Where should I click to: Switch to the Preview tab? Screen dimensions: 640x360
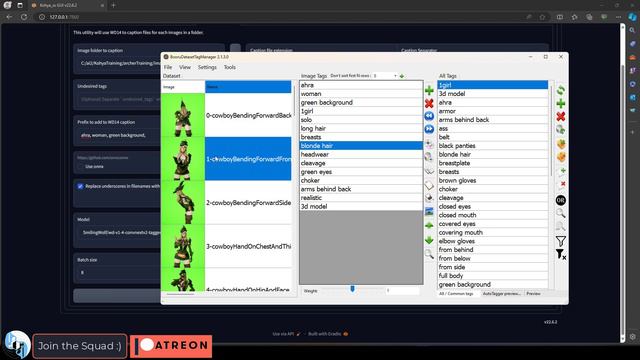(x=533, y=293)
